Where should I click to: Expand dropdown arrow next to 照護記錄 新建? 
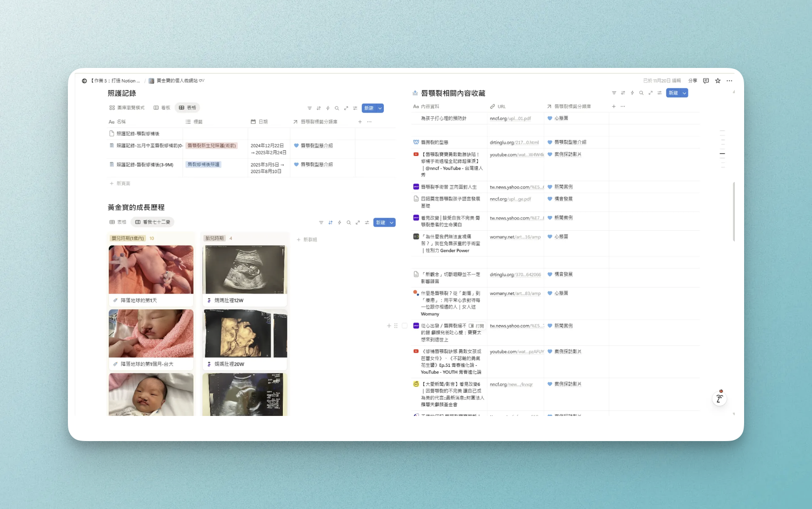[x=380, y=108]
